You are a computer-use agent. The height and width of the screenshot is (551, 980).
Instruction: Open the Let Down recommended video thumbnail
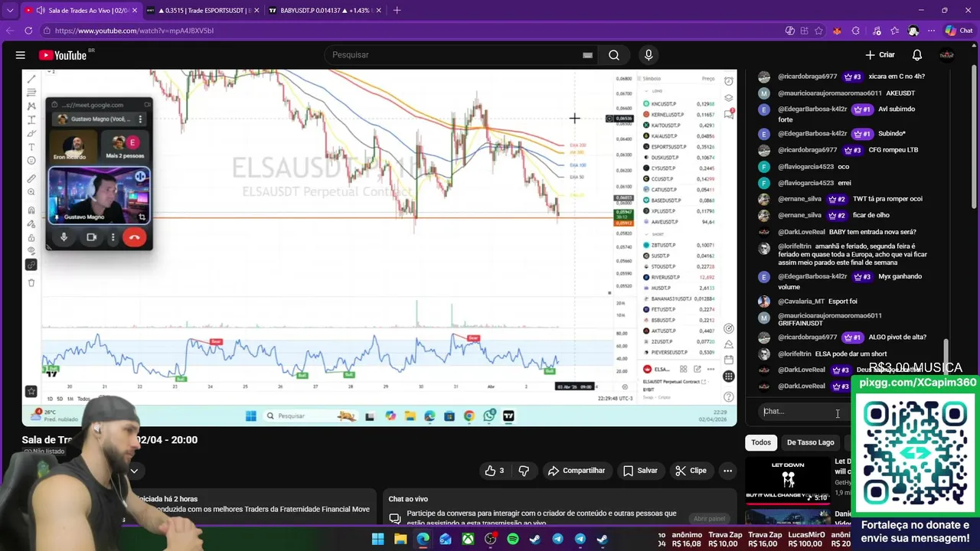pyautogui.click(x=788, y=480)
